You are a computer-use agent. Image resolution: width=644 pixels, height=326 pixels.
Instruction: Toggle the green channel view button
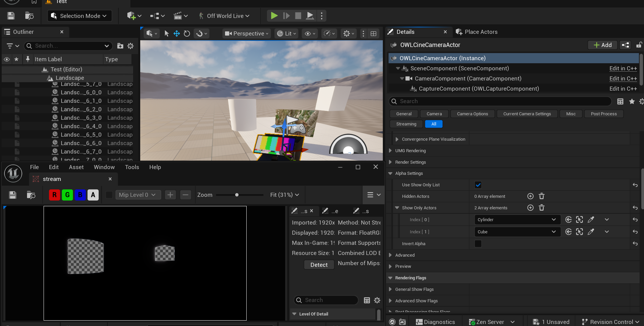click(67, 195)
